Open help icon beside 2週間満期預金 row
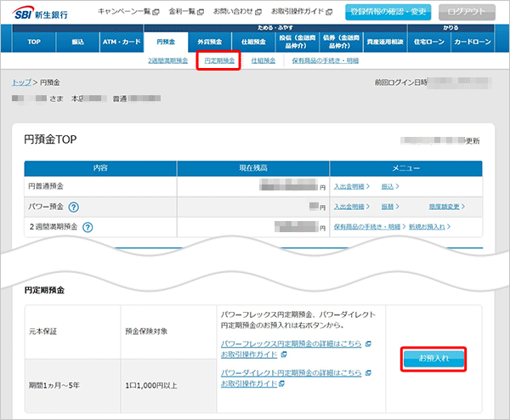Image resolution: width=510 pixels, height=420 pixels. click(x=88, y=227)
